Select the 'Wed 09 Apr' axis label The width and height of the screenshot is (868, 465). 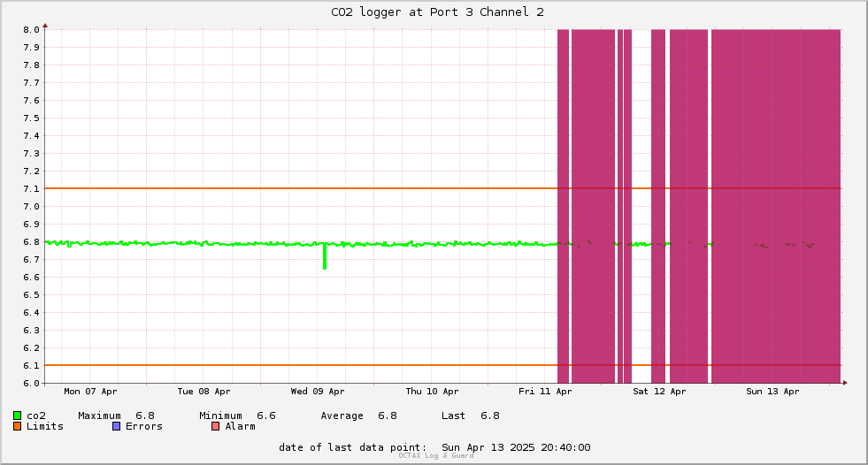[318, 392]
